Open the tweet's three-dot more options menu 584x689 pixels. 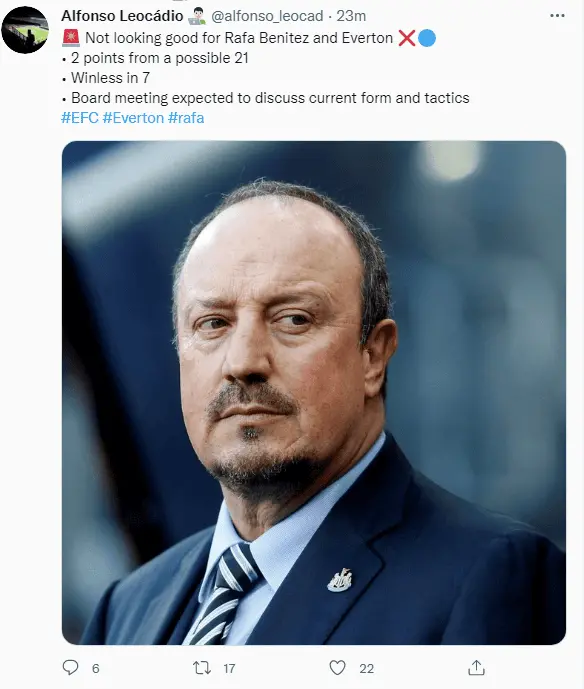click(x=557, y=16)
